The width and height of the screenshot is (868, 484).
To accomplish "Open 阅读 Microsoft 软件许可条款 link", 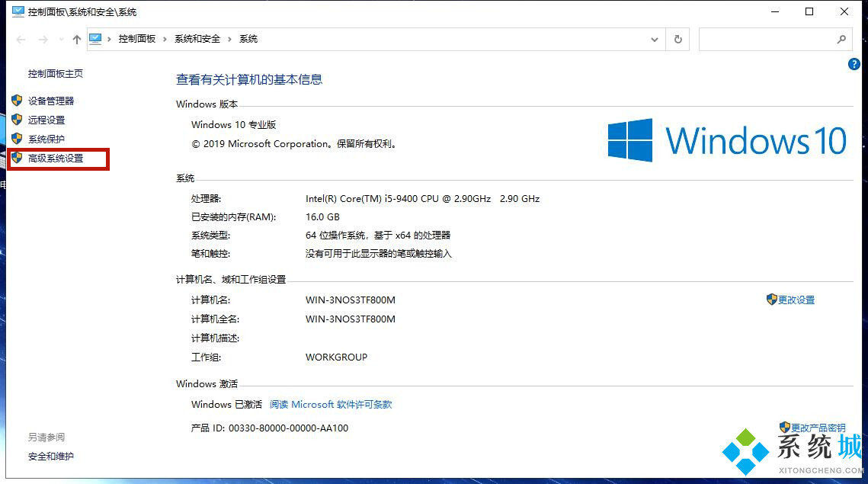I will coord(331,405).
